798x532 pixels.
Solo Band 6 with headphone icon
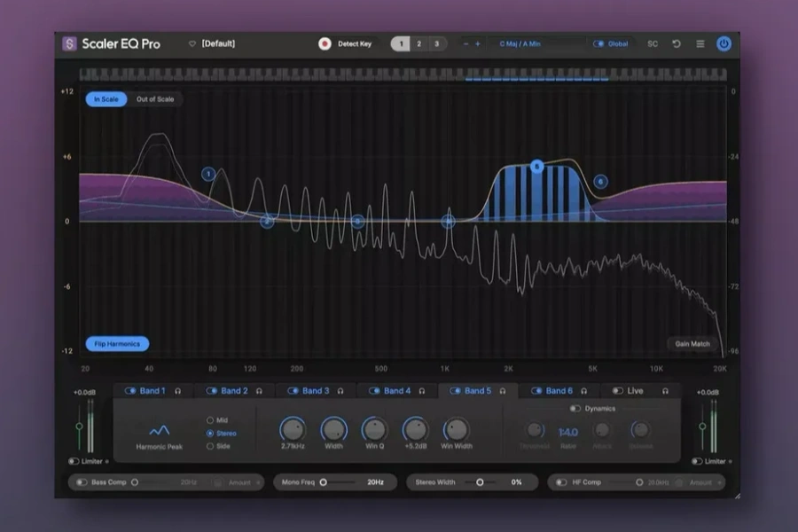point(583,391)
